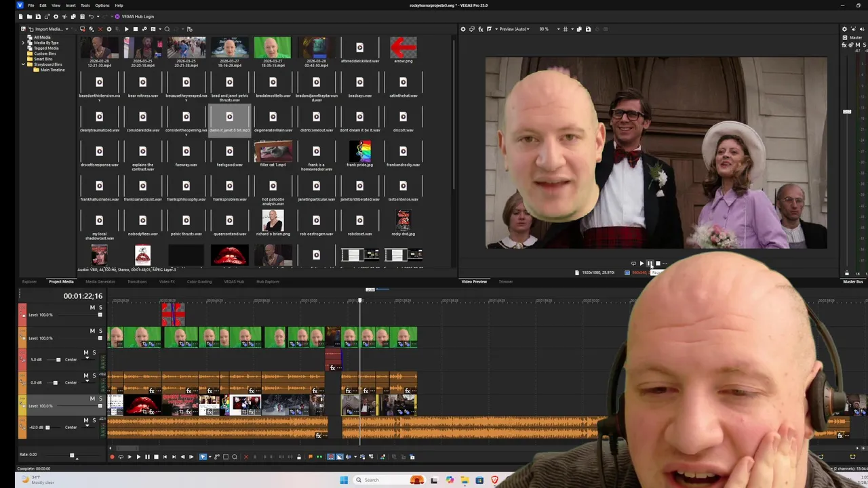Click VEGAS Hub Login
868x488 pixels.
[x=134, y=16]
